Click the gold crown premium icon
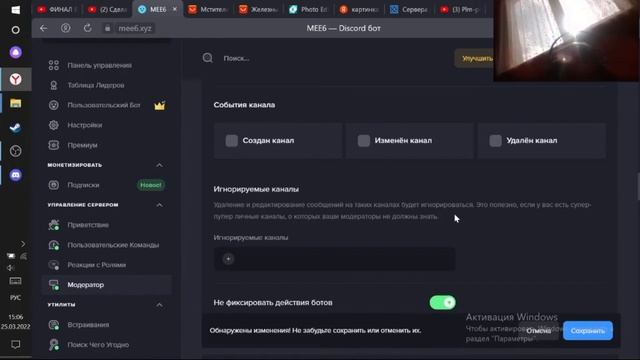 pos(159,105)
